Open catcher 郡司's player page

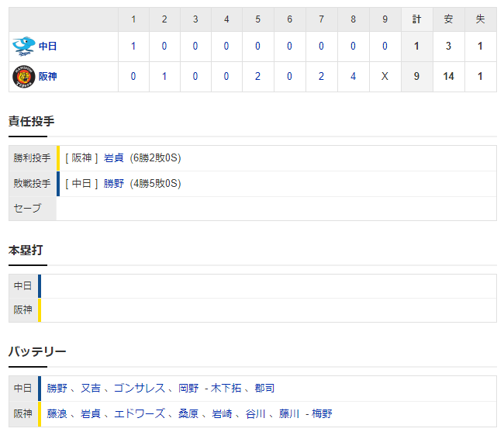click(x=264, y=388)
